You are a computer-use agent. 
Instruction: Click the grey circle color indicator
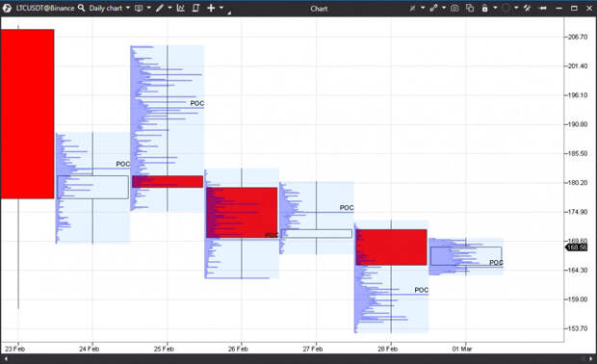(506, 8)
